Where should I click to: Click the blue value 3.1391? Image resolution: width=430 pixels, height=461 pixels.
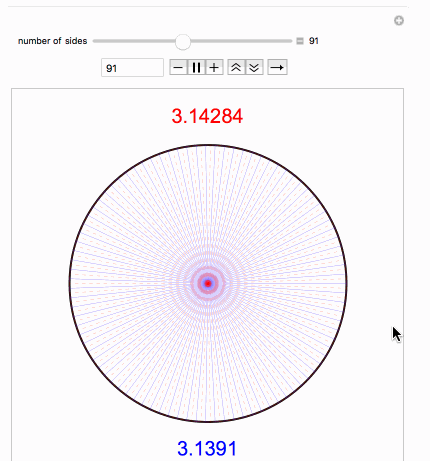(x=207, y=448)
